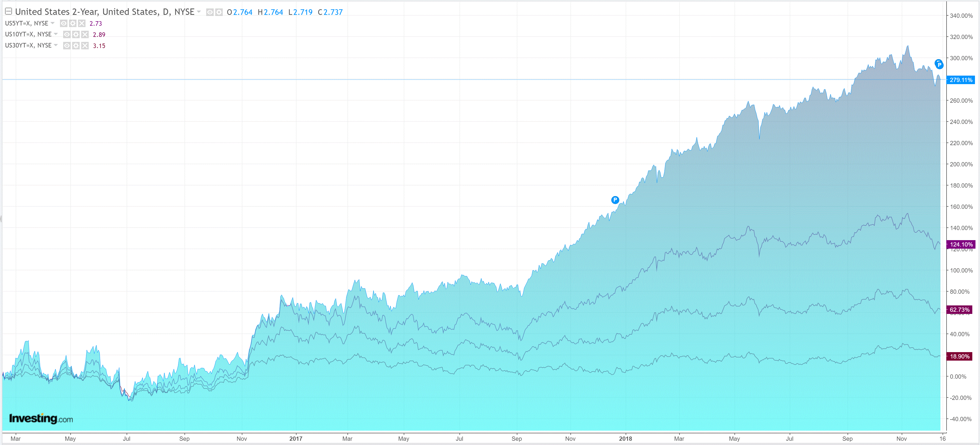Open dropdown arrow beside United States 2-Year title

point(199,12)
